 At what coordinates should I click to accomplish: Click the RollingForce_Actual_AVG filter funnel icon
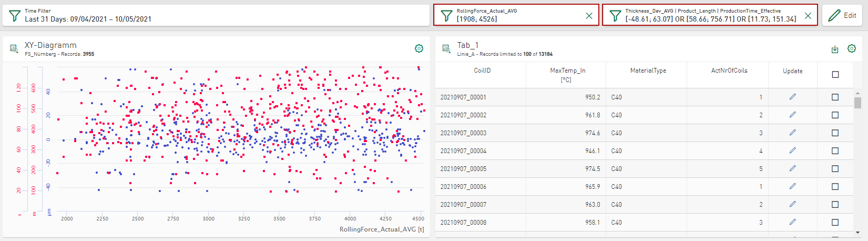point(446,15)
